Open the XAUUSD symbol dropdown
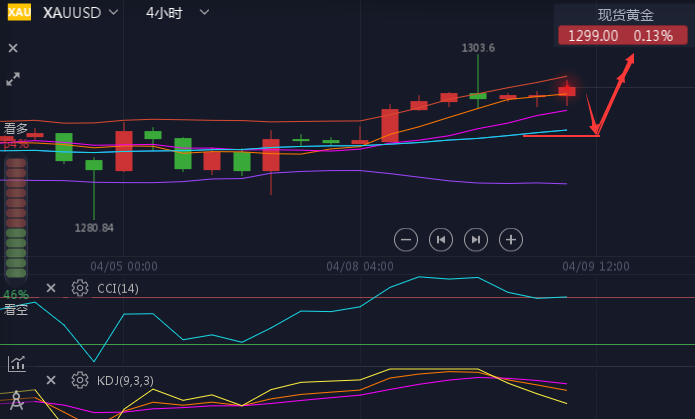 click(113, 13)
